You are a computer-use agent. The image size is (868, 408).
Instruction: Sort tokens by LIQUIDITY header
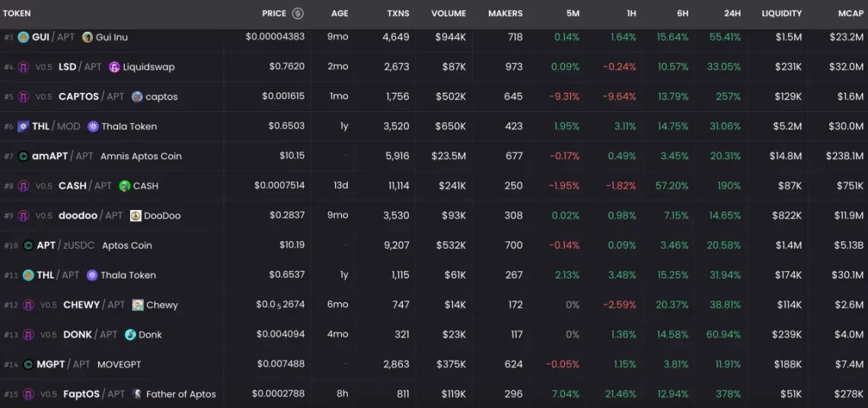pos(781,14)
